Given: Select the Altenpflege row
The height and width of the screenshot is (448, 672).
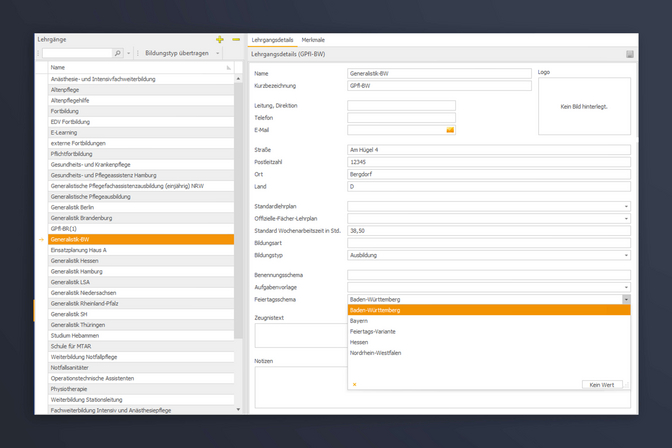Looking at the screenshot, I should (x=141, y=90).
